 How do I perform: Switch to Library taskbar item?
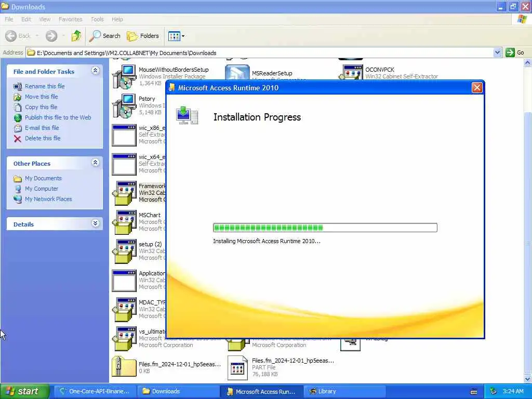[344, 391]
